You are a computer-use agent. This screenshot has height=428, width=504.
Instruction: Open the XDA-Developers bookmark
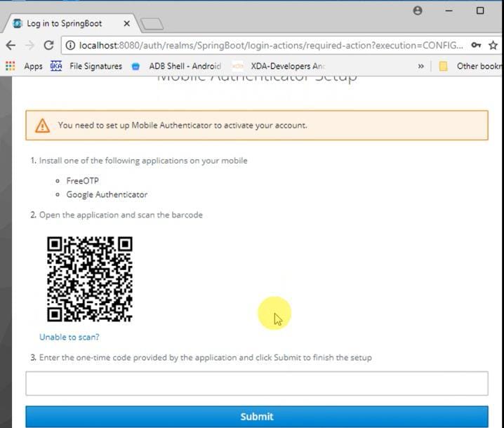pos(279,66)
